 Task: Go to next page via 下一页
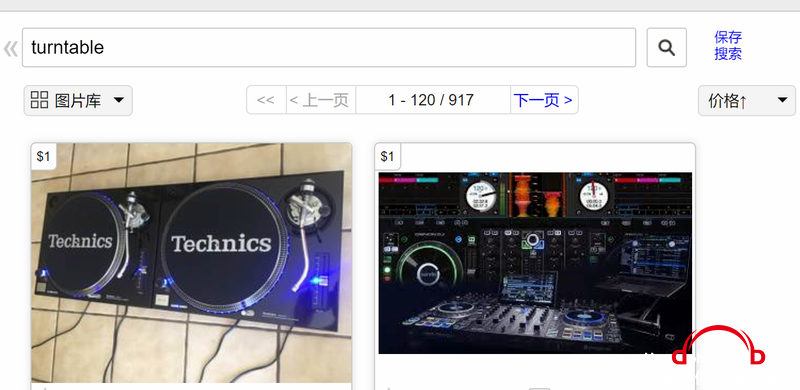click(x=543, y=100)
